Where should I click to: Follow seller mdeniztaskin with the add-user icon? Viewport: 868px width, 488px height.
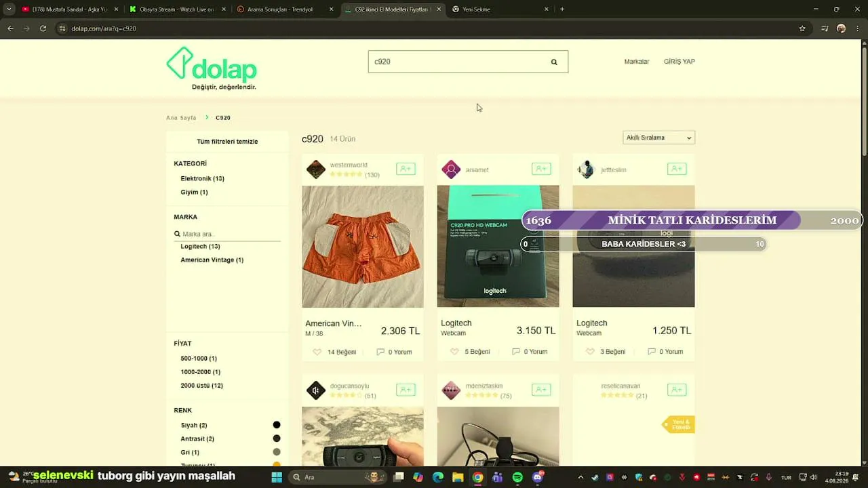541,390
